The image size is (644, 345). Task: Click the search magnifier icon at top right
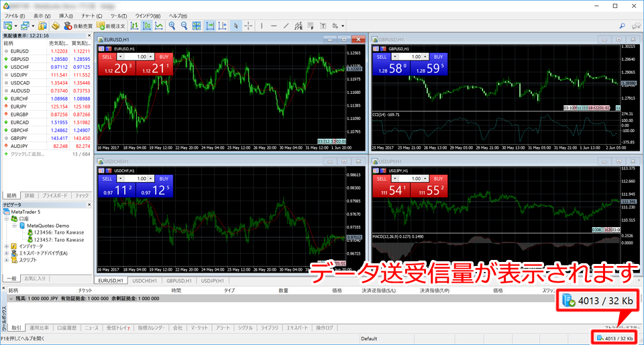[x=623, y=26]
